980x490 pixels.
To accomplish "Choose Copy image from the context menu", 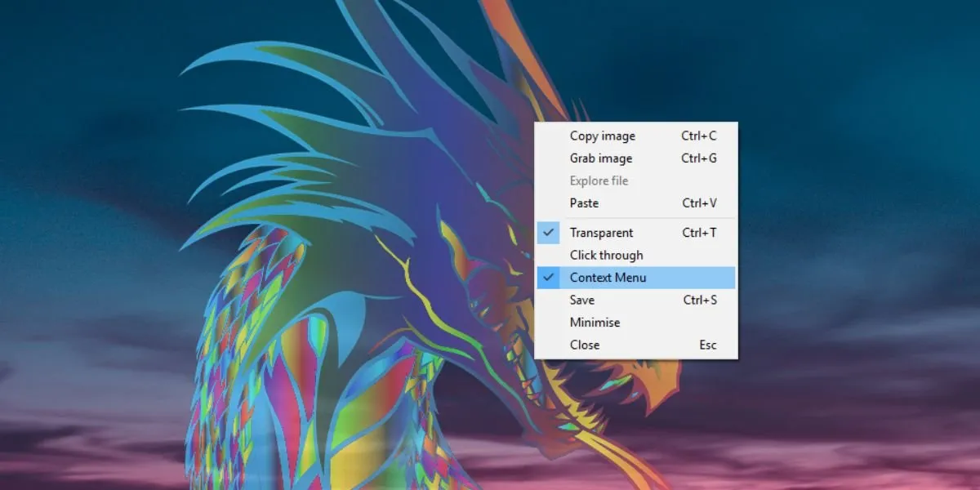I will click(636, 136).
